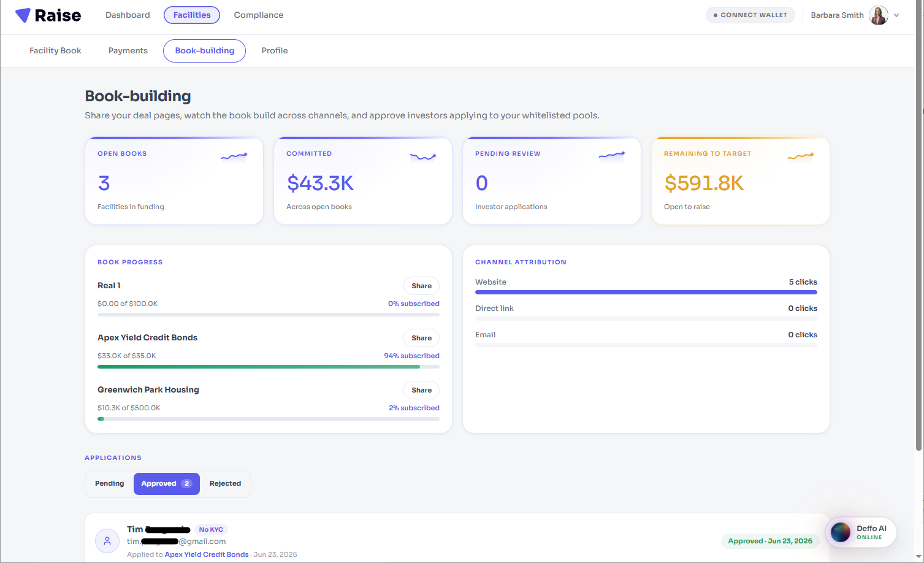Click the Connect Wallet button
The height and width of the screenshot is (563, 924).
click(x=750, y=15)
